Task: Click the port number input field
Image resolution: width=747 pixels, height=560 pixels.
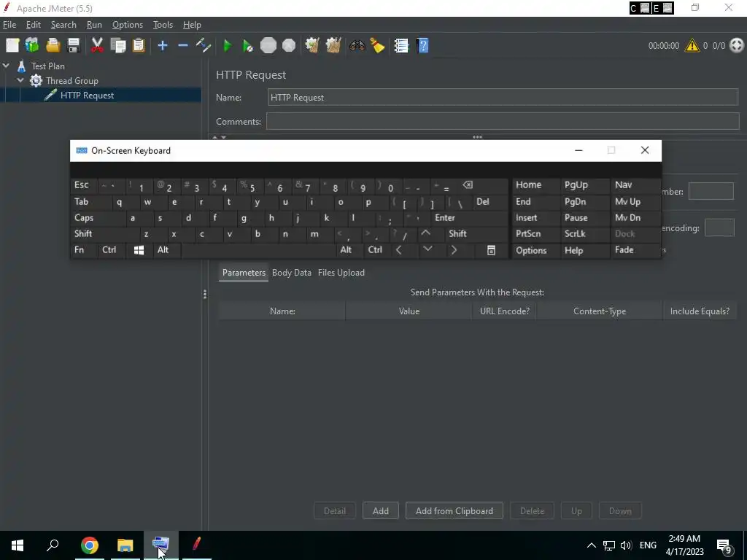Action: 711,192
